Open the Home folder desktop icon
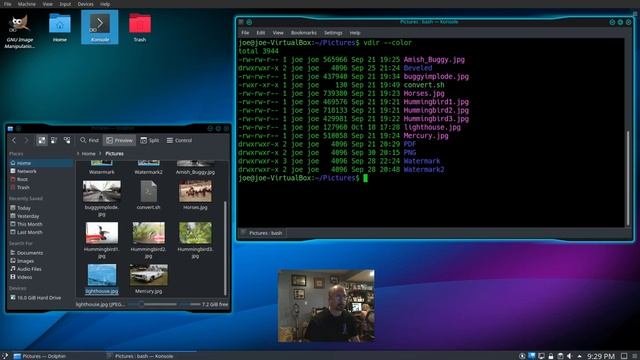 coord(60,28)
